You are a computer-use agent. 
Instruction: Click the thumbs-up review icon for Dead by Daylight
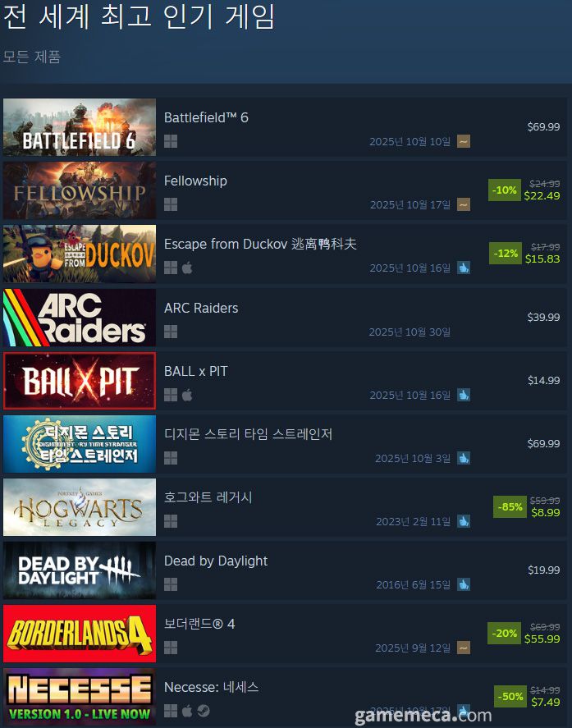pos(464,584)
